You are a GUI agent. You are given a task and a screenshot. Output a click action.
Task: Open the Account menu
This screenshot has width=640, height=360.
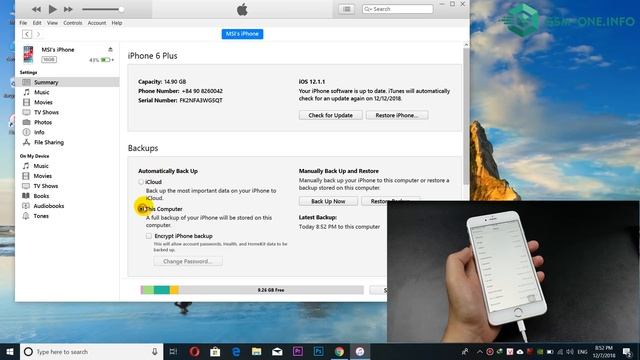tap(97, 23)
